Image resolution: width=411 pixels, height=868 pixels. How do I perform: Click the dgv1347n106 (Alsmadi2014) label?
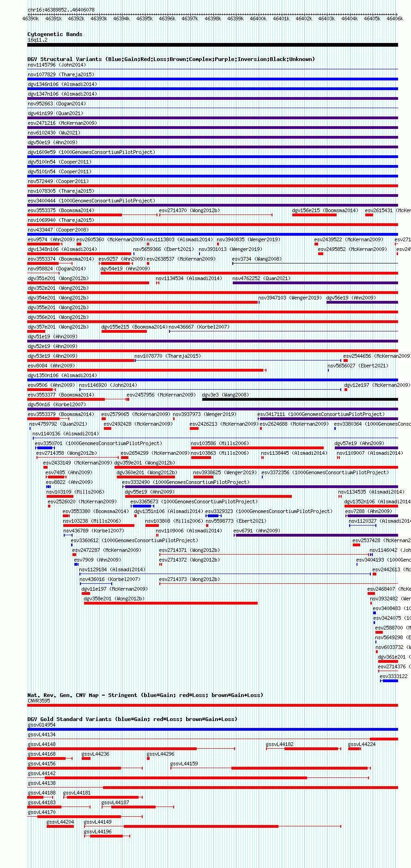(x=62, y=94)
